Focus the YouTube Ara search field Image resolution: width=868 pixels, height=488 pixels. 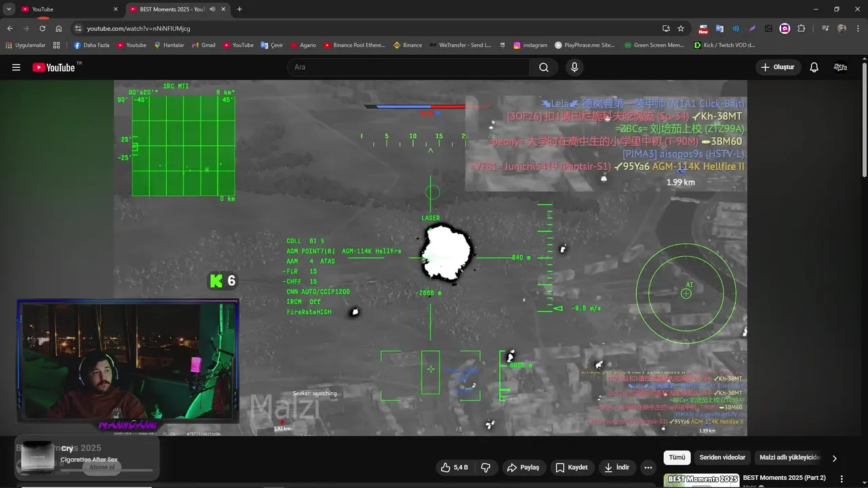tap(409, 67)
